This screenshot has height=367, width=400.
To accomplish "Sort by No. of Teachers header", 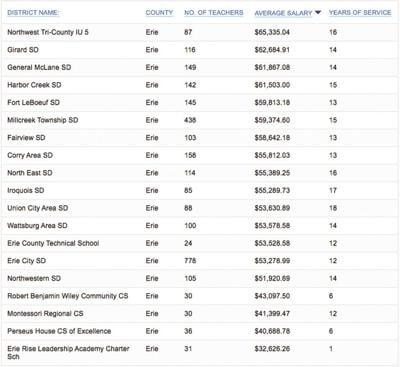I will coord(214,13).
